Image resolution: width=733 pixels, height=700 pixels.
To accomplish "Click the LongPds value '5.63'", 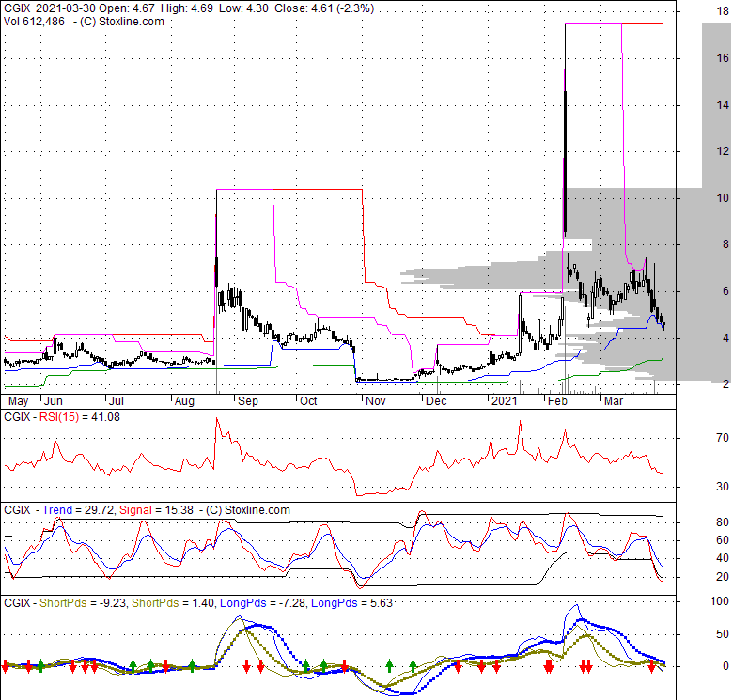I will (x=382, y=603).
